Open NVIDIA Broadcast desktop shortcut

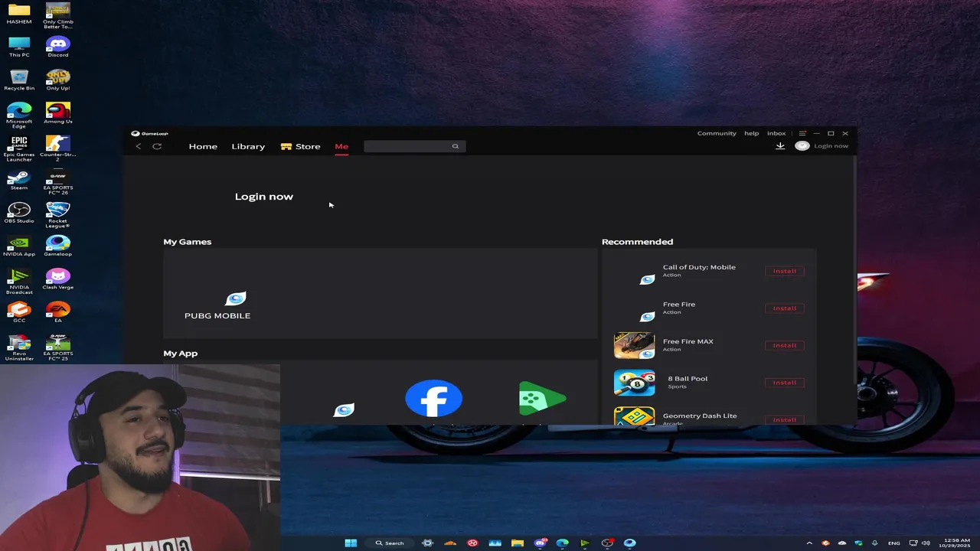[x=19, y=281]
